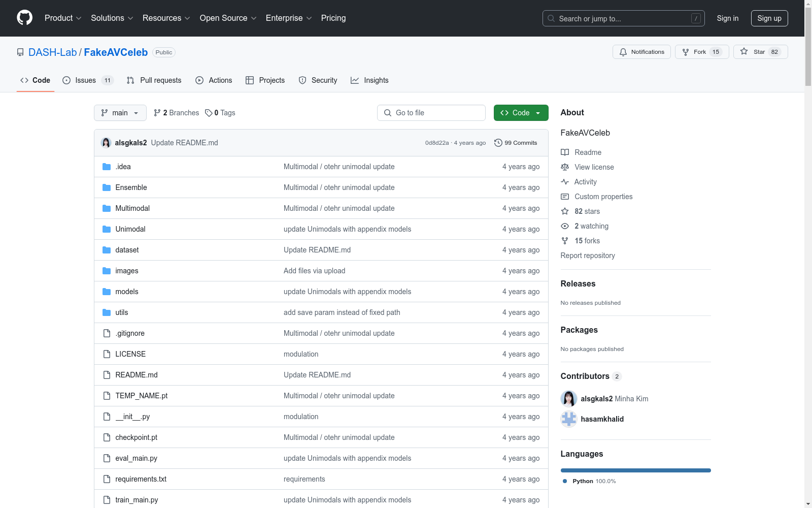Click the Go to file search box

click(431, 113)
